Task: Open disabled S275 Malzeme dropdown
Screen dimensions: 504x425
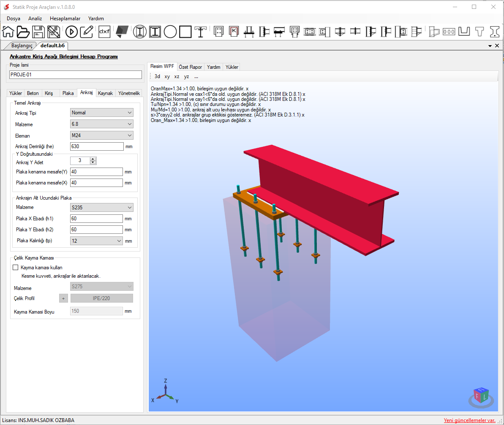Action: (x=101, y=286)
